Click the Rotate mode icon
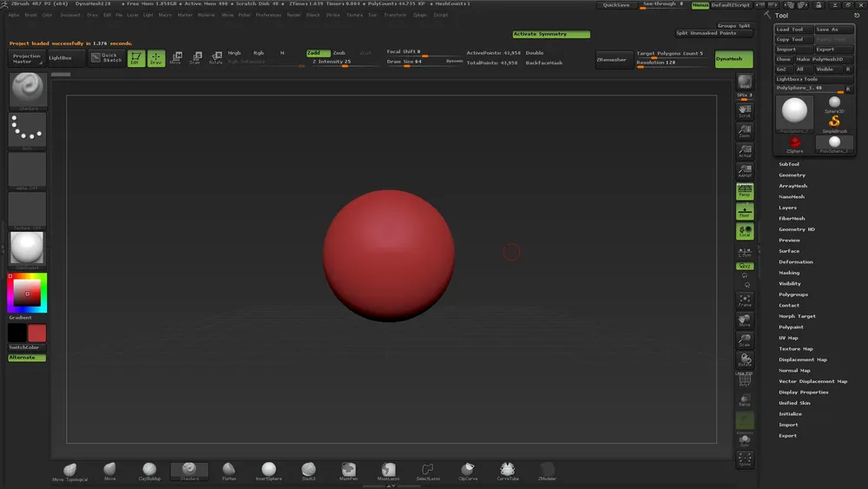 pyautogui.click(x=217, y=58)
